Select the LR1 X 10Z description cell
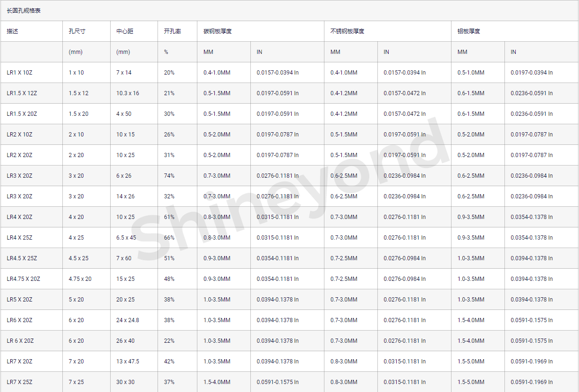This screenshot has width=579, height=392. (x=20, y=73)
